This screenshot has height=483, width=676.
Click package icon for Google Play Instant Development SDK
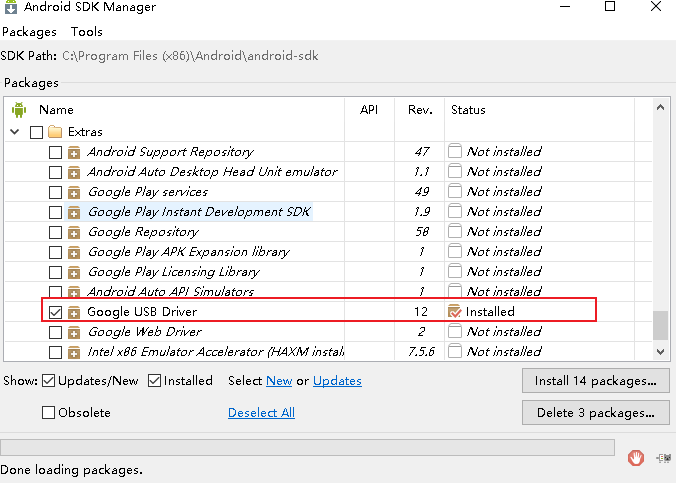(74, 212)
